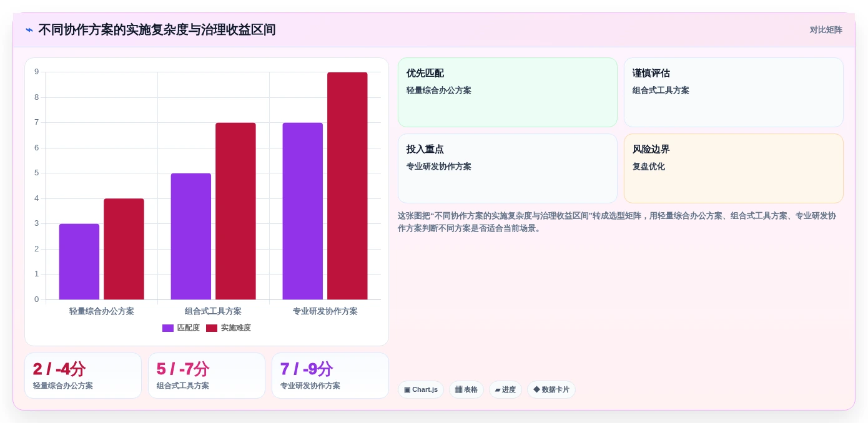The height and width of the screenshot is (423, 868).
Task: Click the grid icon on 表格 chip
Action: 458,390
